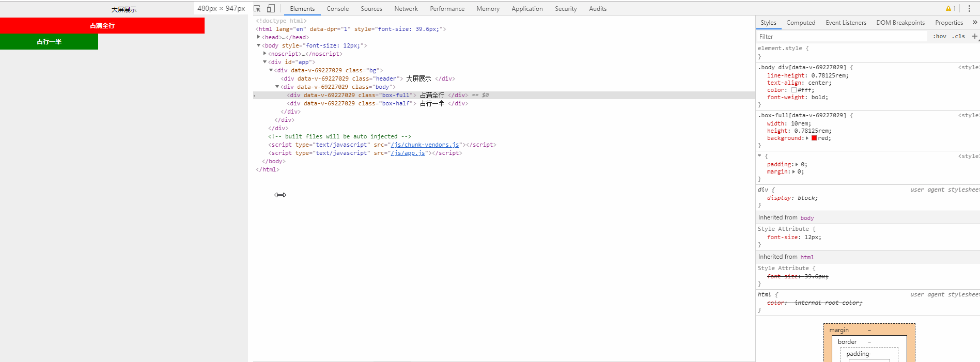Click the yellow warning count indicator
Image resolution: width=980 pixels, height=362 pixels.
[951, 9]
